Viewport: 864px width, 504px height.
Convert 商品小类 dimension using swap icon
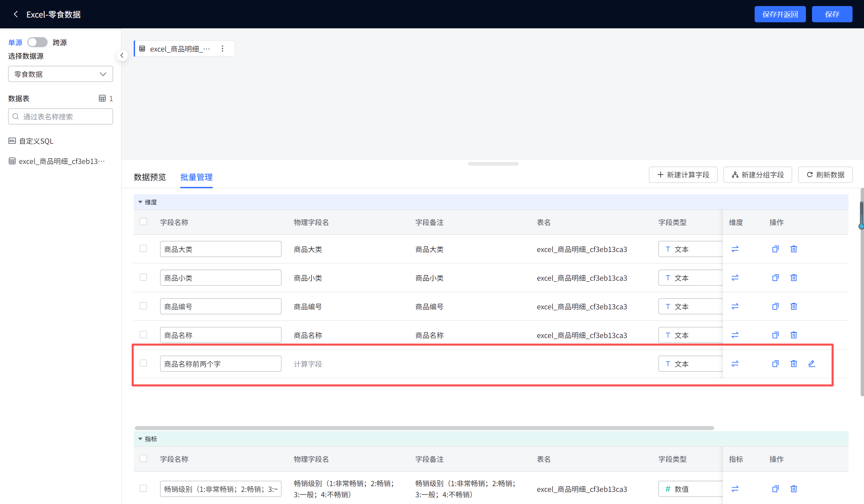[735, 278]
